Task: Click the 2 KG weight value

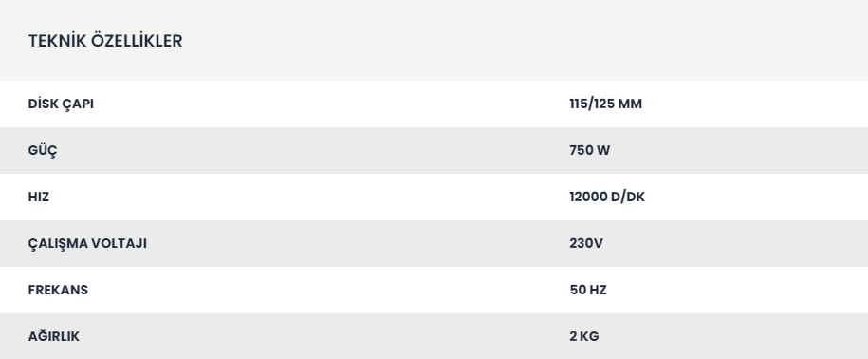Action: click(584, 337)
